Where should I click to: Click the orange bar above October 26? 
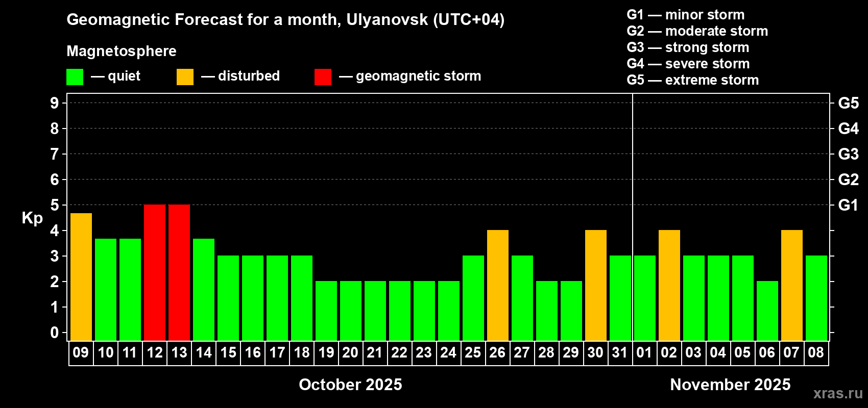[x=498, y=285]
